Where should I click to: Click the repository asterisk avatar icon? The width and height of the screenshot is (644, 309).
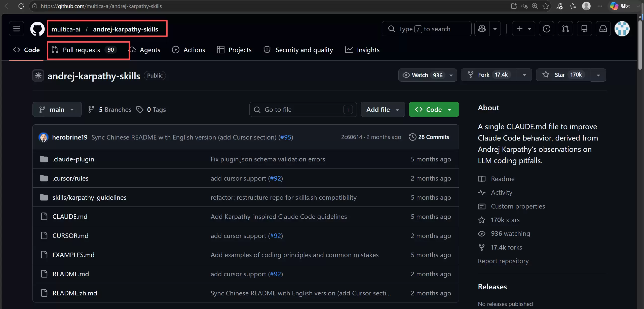(38, 76)
